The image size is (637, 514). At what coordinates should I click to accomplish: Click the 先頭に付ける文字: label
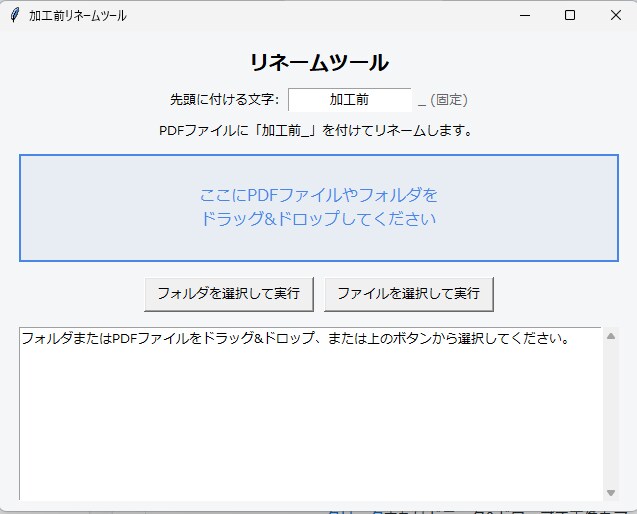pyautogui.click(x=224, y=100)
